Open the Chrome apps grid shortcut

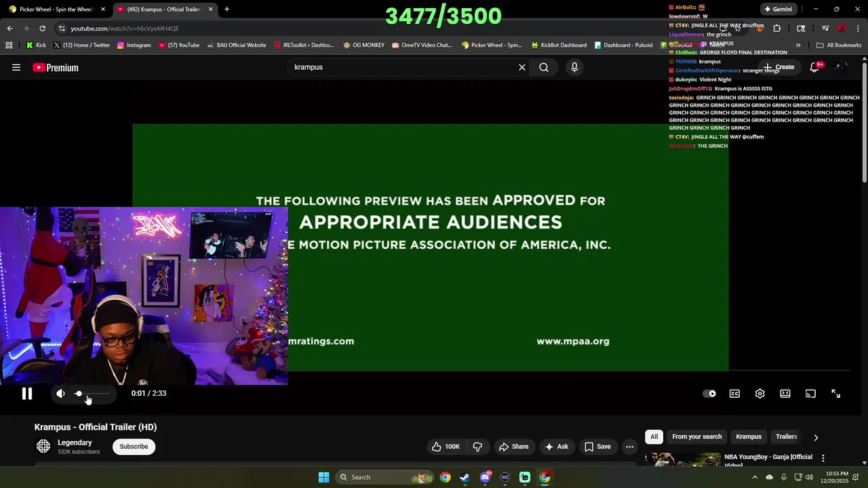(x=9, y=45)
